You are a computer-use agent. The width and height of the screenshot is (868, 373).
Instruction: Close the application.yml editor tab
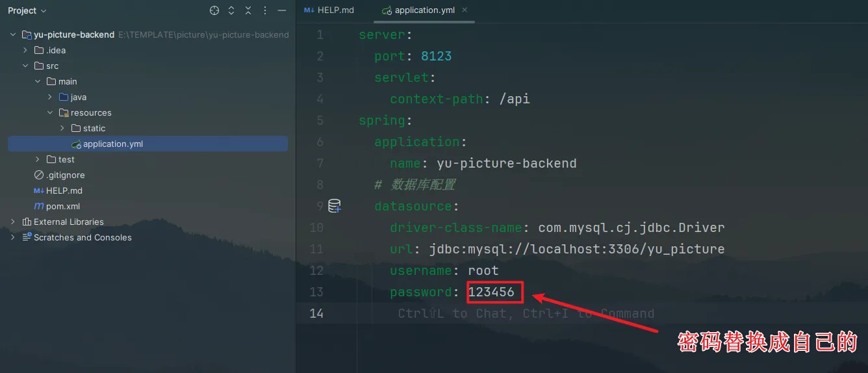coord(464,10)
